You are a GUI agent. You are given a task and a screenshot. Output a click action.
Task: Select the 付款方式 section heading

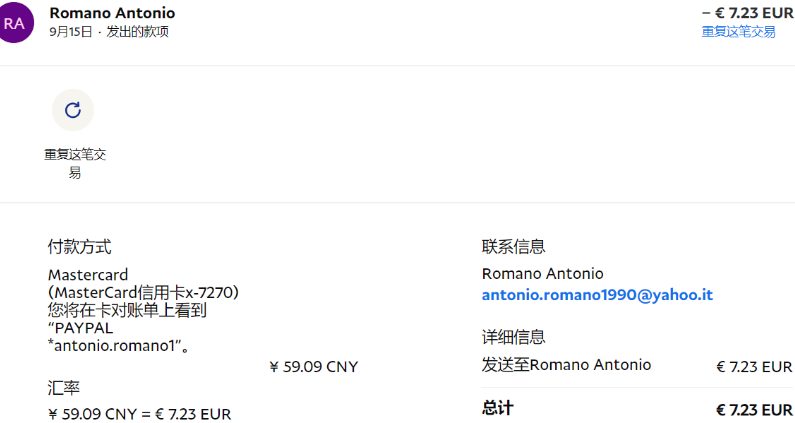(x=79, y=246)
